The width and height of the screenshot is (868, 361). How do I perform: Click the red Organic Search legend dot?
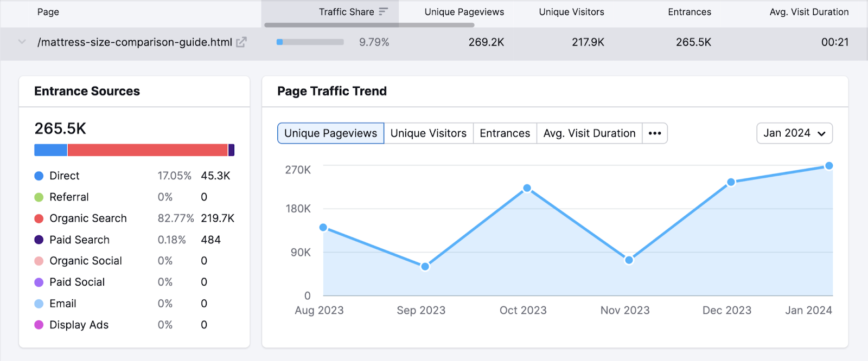(39, 218)
